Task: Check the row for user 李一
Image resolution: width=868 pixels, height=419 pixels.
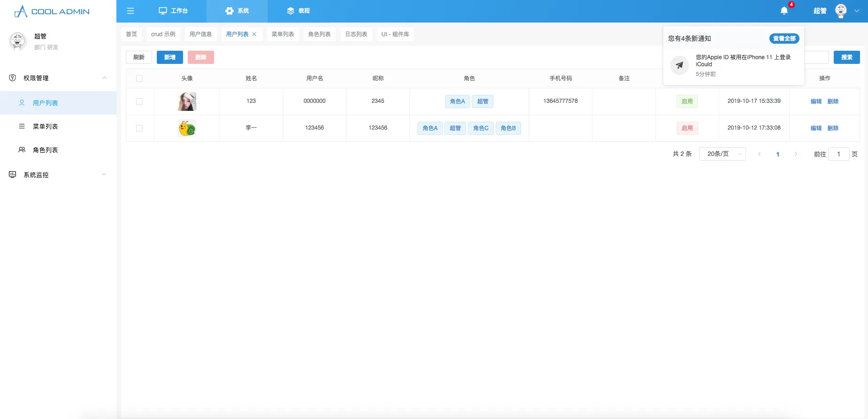Action: (139, 128)
